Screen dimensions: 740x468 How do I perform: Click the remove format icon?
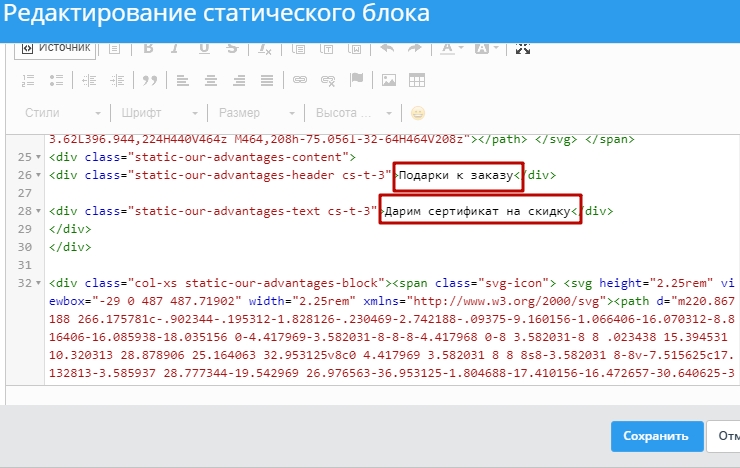point(265,48)
